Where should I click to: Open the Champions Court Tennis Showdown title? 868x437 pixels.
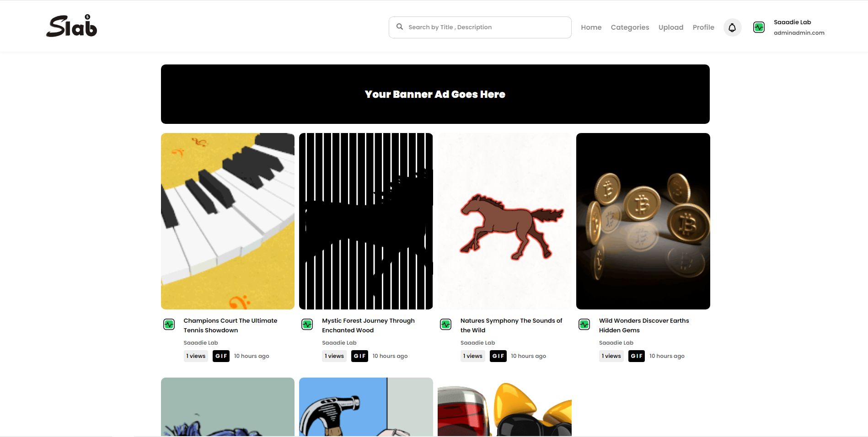(230, 325)
